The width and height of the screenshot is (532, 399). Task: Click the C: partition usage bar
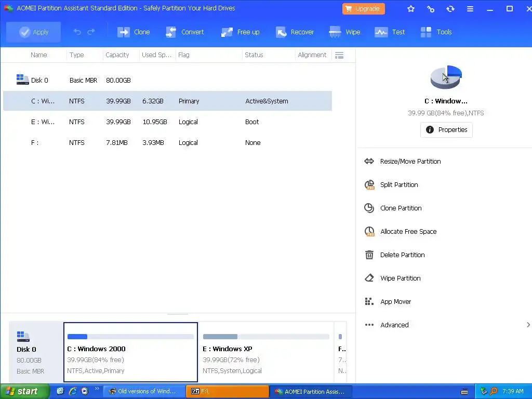click(x=130, y=337)
